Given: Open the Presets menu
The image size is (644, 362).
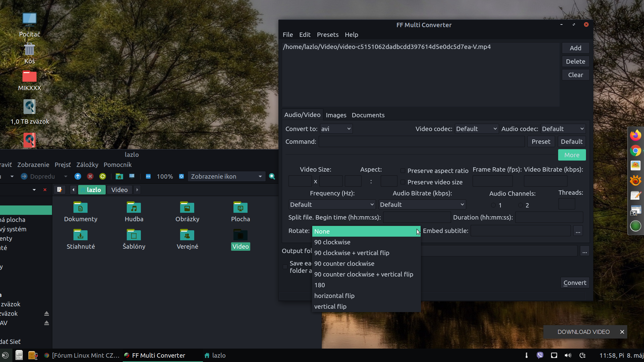Looking at the screenshot, I should [327, 35].
